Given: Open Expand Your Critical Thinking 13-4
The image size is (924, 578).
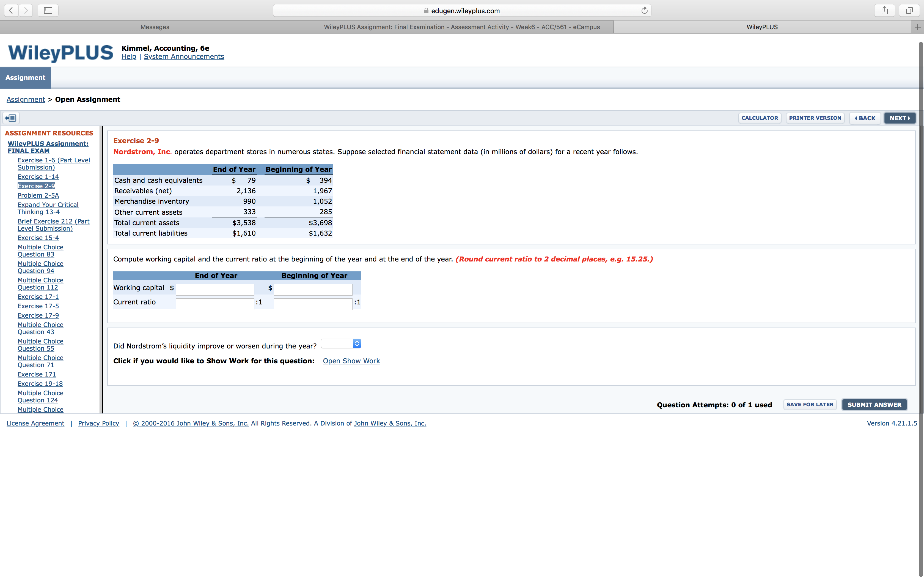Looking at the screenshot, I should 48,208.
